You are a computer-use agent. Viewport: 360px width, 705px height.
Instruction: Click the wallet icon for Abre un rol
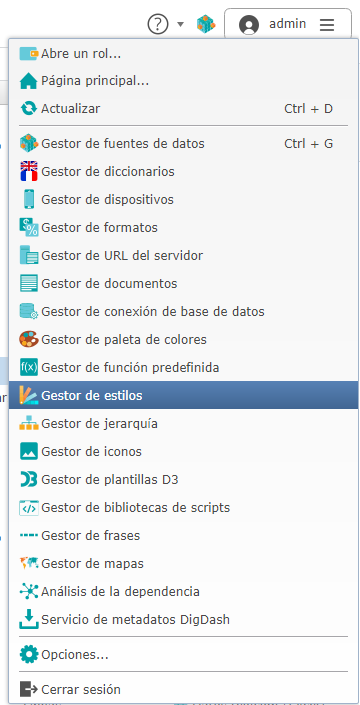[29, 54]
